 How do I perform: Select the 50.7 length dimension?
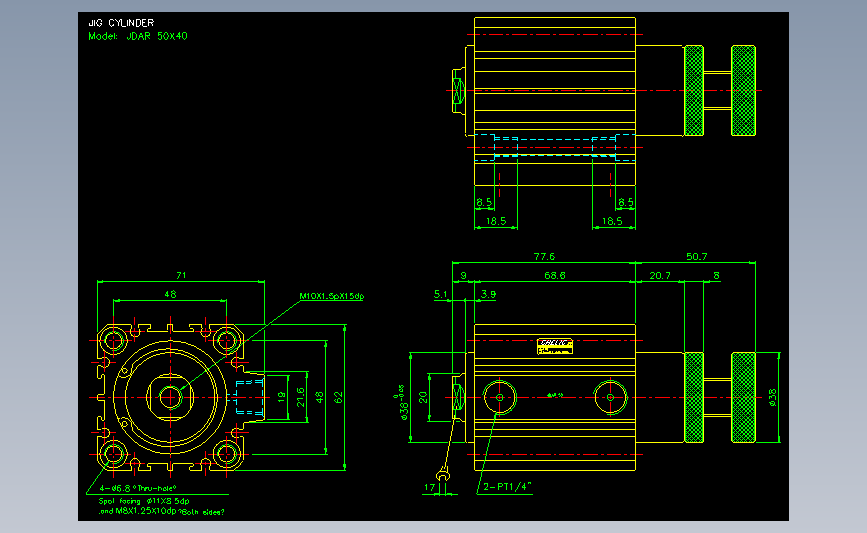point(697,257)
